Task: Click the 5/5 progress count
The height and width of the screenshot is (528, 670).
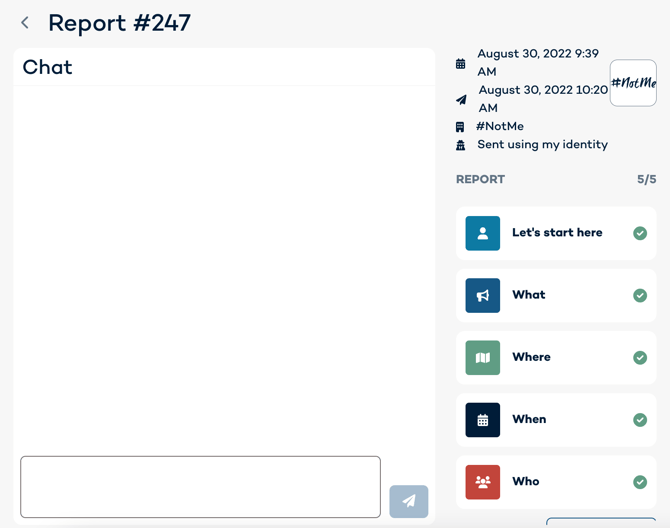Action: click(x=646, y=179)
